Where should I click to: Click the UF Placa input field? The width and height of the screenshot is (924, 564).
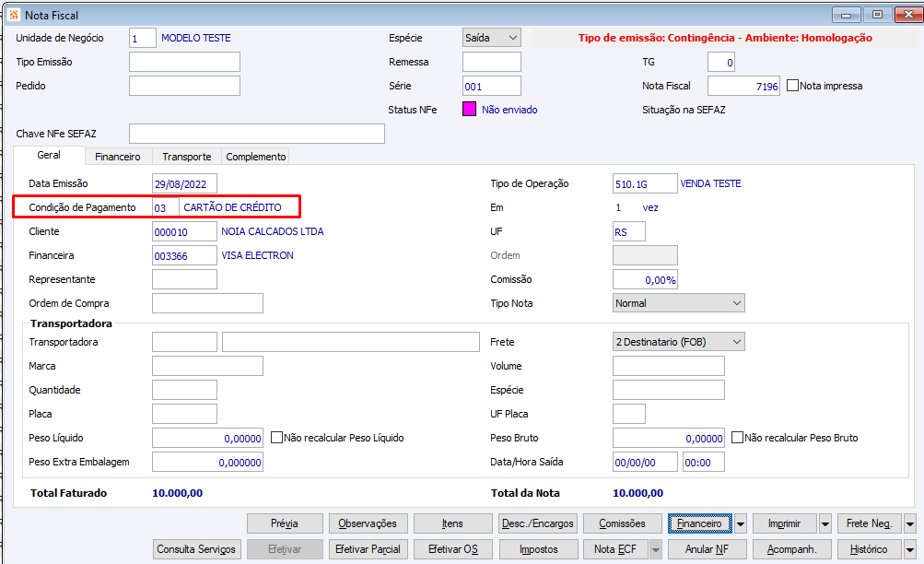629,414
